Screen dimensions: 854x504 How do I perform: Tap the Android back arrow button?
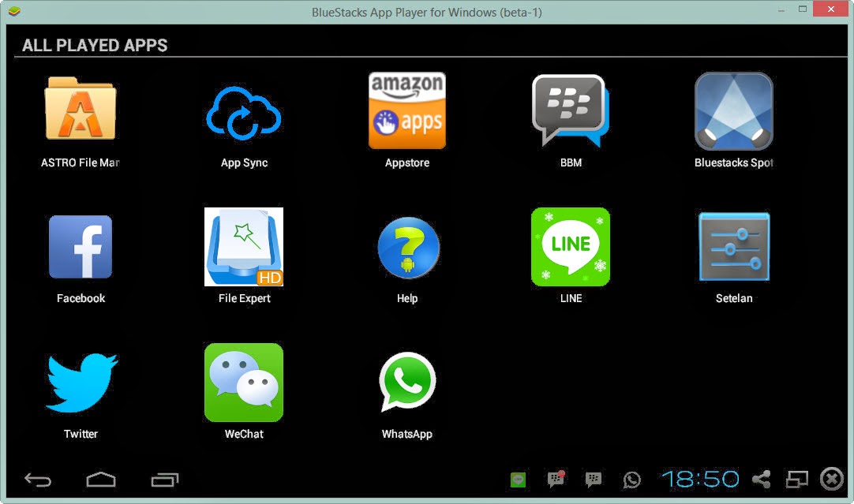38,480
